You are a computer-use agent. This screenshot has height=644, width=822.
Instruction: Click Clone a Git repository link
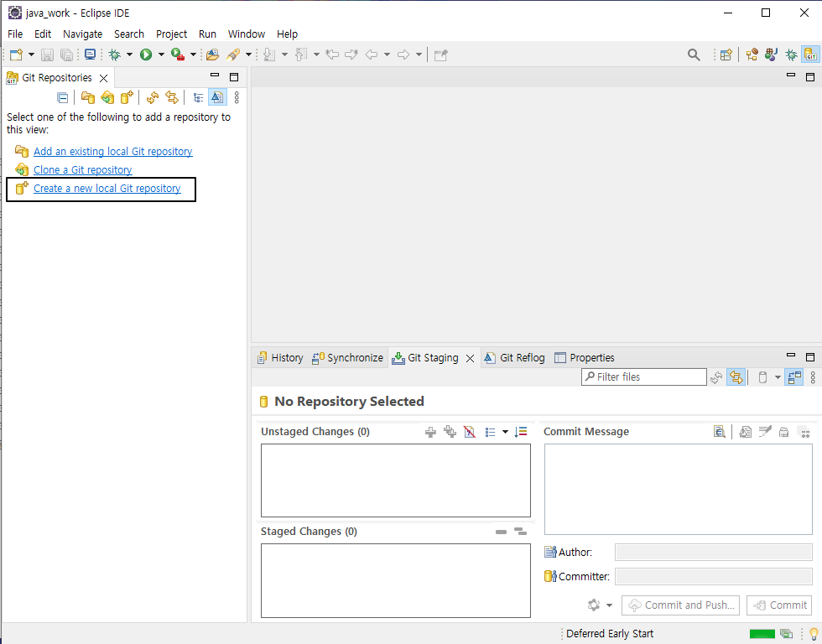click(x=83, y=169)
